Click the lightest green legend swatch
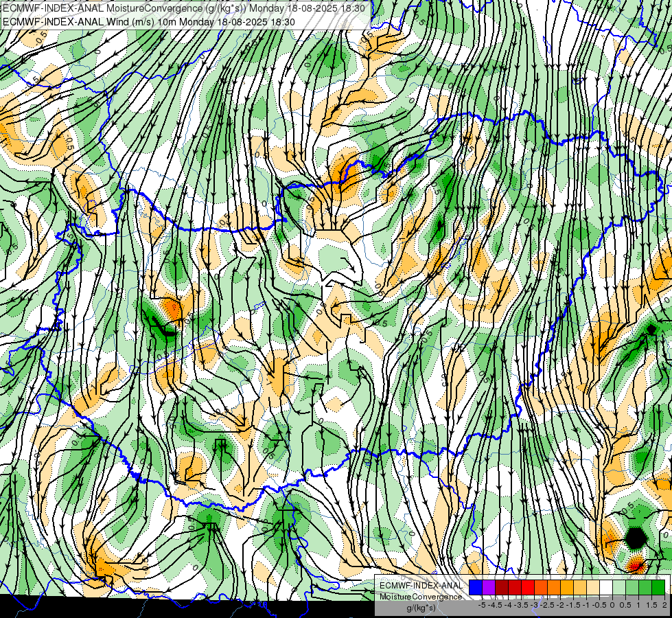 619,587
